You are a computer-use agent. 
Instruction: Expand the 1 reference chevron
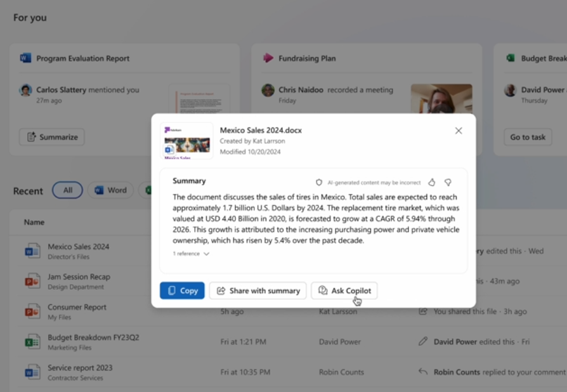(x=206, y=254)
